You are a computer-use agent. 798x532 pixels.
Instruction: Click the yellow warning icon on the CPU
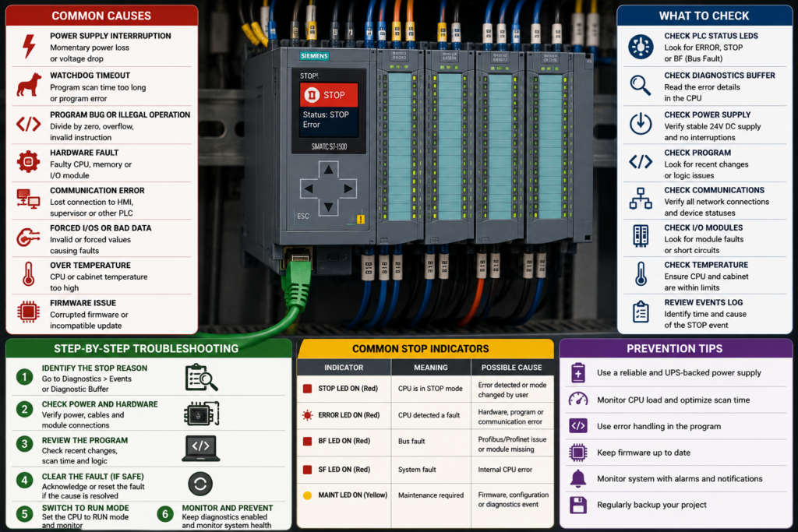click(361, 219)
